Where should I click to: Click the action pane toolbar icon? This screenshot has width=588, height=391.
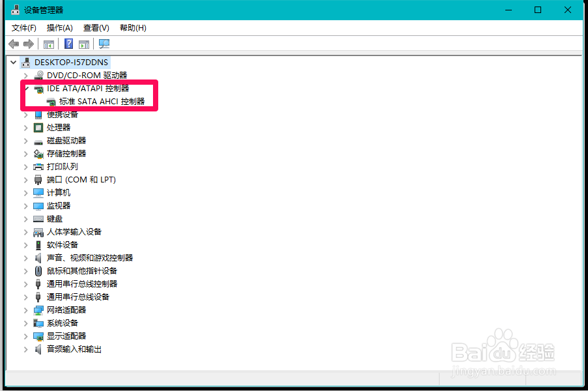click(84, 44)
